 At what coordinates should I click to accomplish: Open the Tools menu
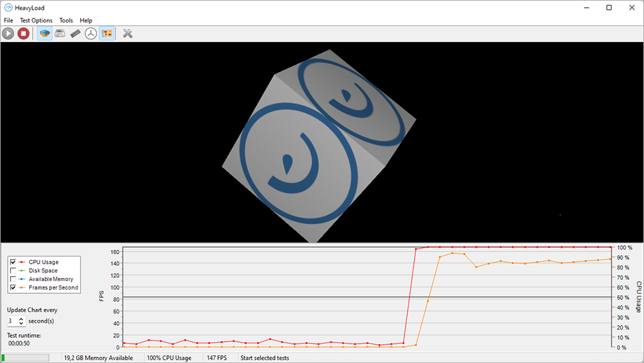tap(66, 20)
